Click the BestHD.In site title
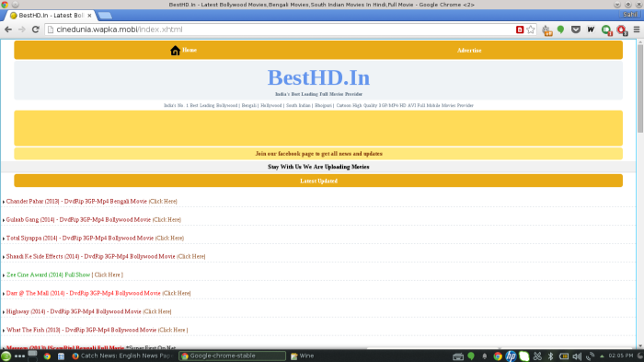The height and width of the screenshot is (362, 644). point(318,77)
